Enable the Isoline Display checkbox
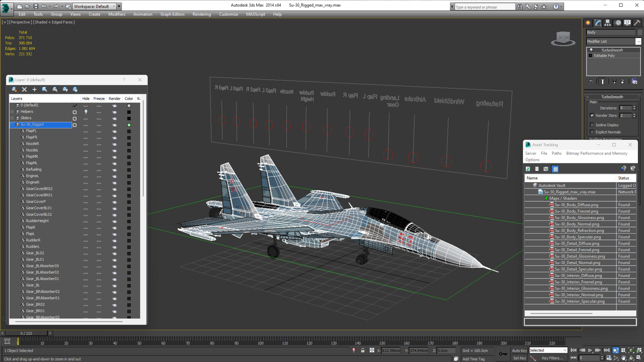Viewport: 644px width, 362px height. tap(592, 125)
